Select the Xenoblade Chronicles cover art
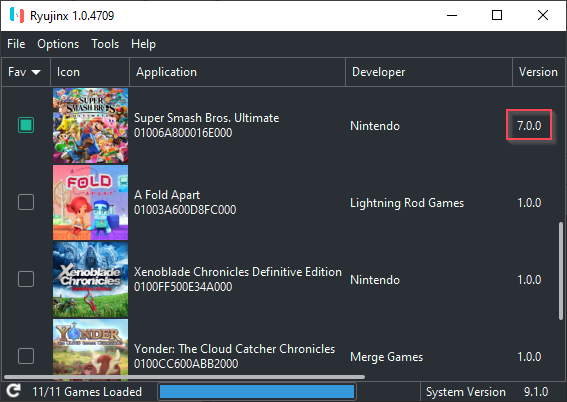Image resolution: width=567 pixels, height=402 pixels. tap(90, 279)
